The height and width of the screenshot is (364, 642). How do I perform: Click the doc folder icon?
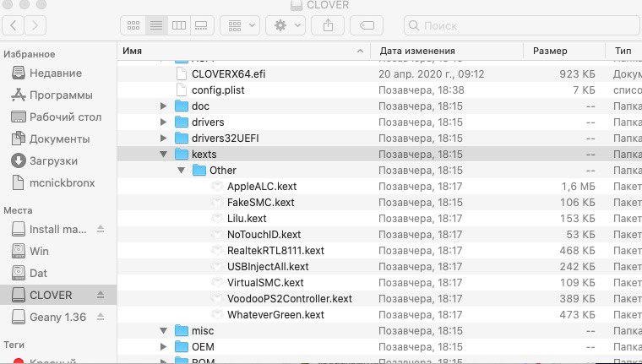[x=181, y=106]
